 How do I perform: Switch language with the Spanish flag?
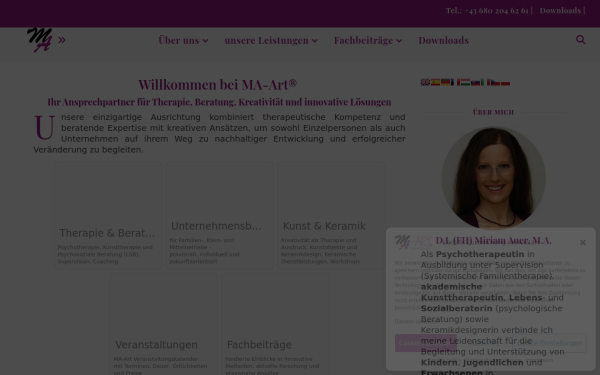pos(435,82)
